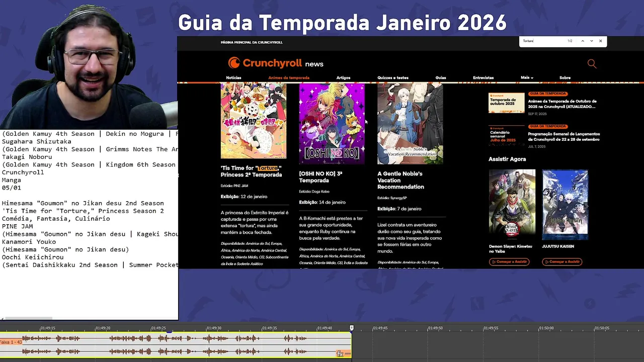Open 'Programação Semanal de Lançamentos' article link
This screenshot has width=644, height=362.
click(x=563, y=137)
